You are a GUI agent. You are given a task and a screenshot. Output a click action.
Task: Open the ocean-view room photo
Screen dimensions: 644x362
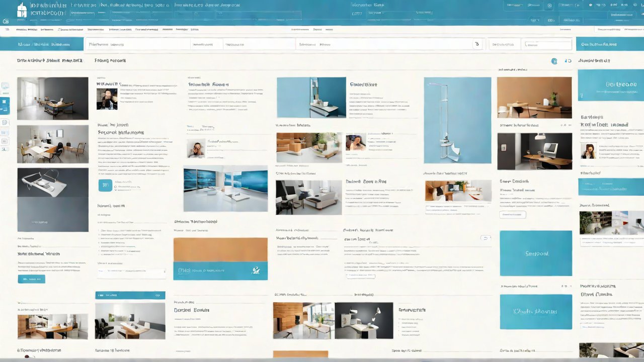[225, 188]
